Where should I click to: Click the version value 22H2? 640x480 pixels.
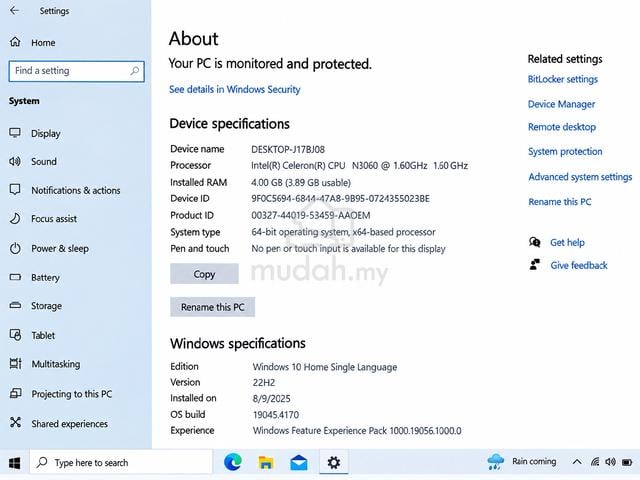point(264,383)
